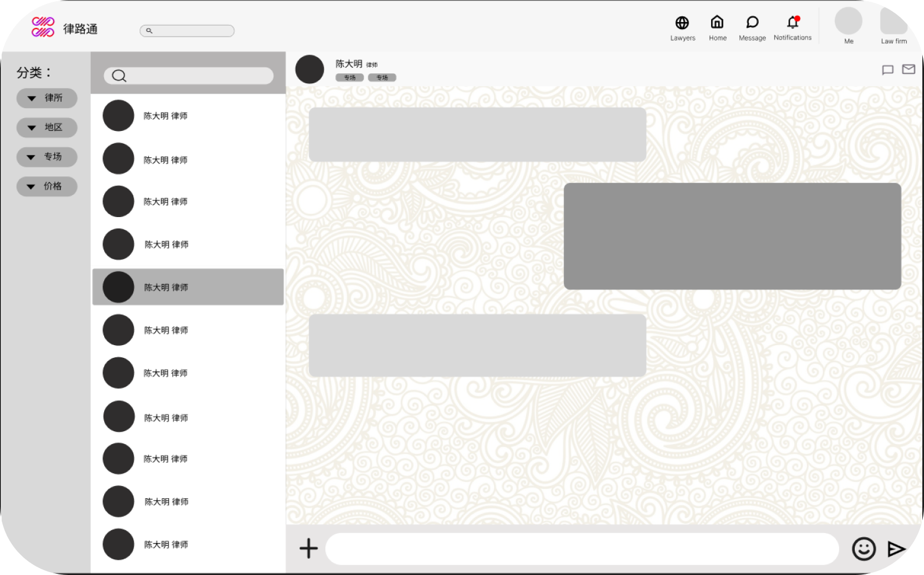Select the highlighted 陈大明 律师 conversation
This screenshot has height=575, width=924.
[x=188, y=287]
